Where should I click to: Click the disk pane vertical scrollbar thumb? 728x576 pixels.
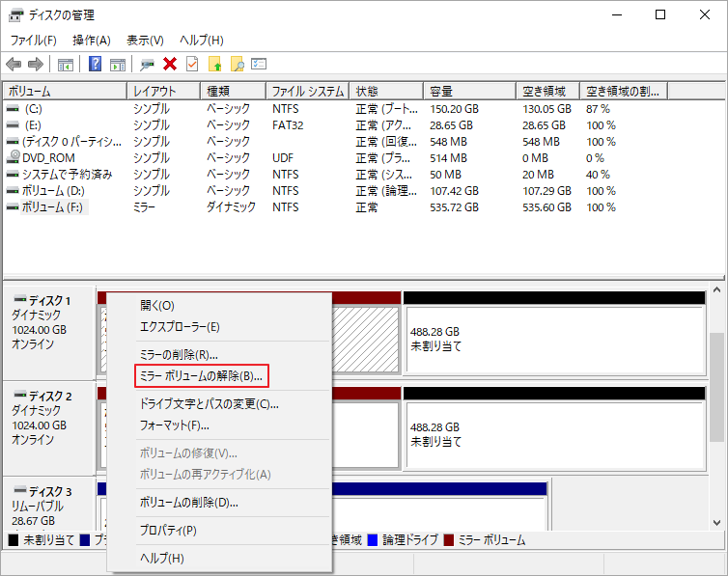[x=716, y=387]
